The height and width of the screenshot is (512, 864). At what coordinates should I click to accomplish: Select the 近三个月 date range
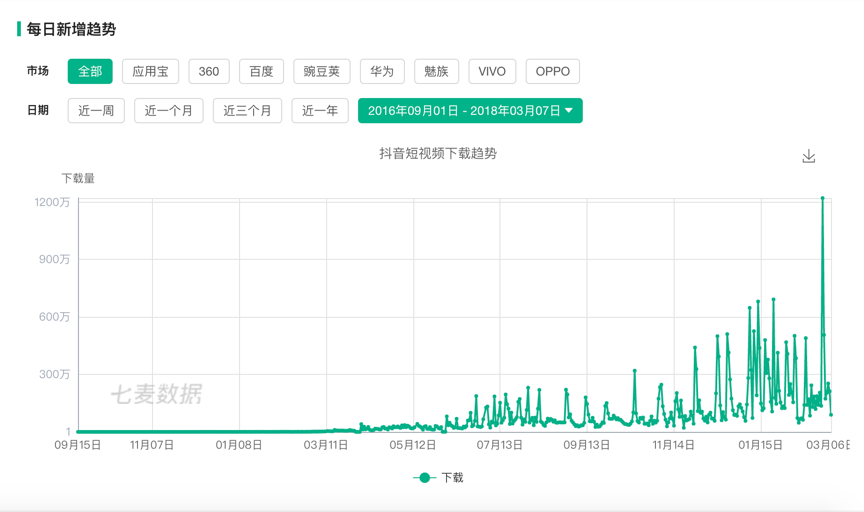click(x=247, y=111)
